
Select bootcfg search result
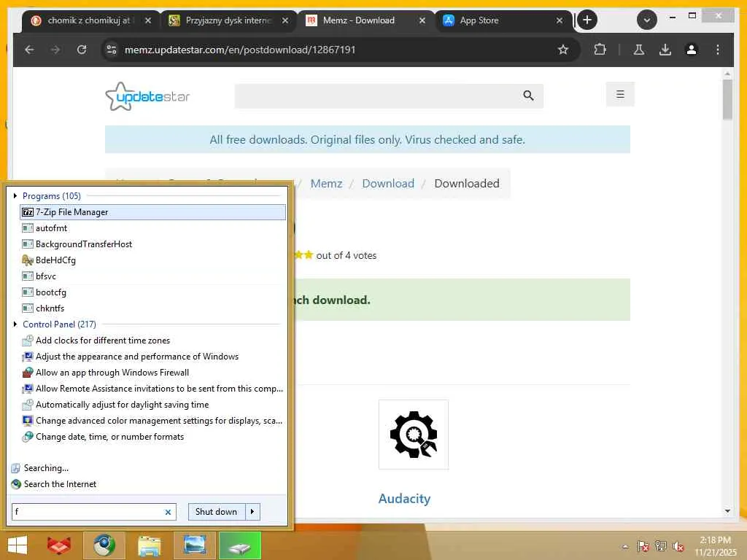[153, 292]
